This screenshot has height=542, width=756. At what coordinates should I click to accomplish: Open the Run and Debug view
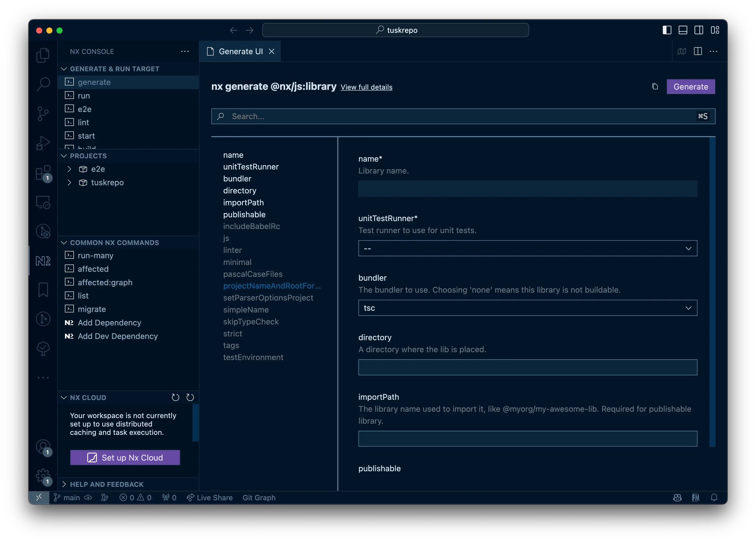[x=43, y=142]
